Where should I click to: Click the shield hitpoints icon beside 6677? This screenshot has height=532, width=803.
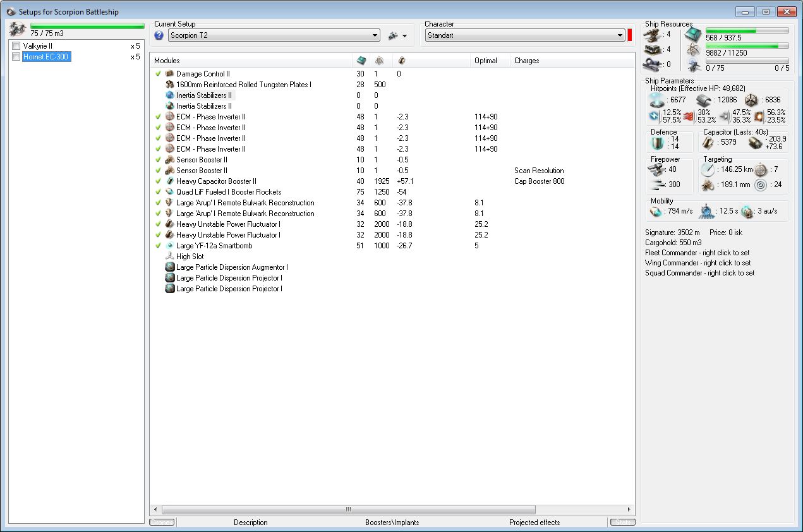(x=658, y=100)
